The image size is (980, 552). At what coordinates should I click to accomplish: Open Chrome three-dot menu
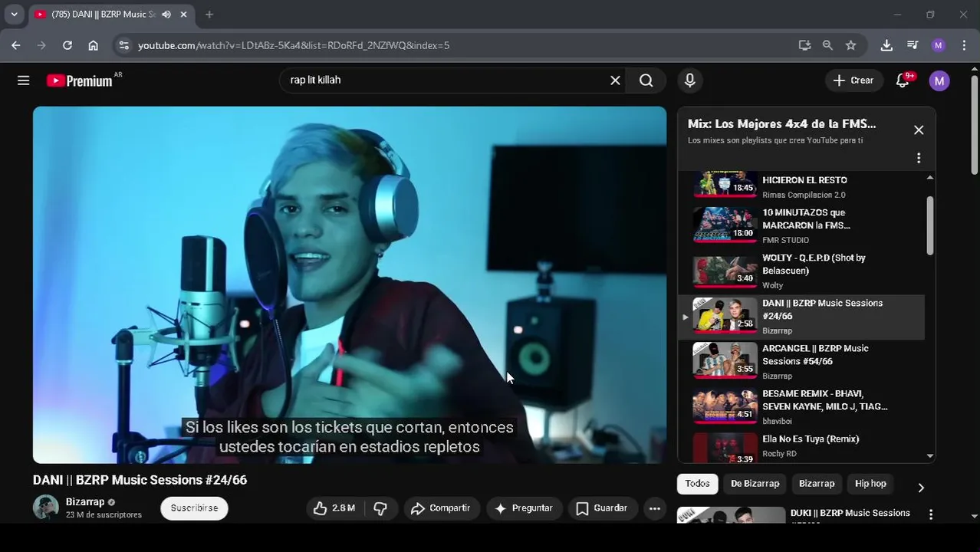(x=964, y=45)
